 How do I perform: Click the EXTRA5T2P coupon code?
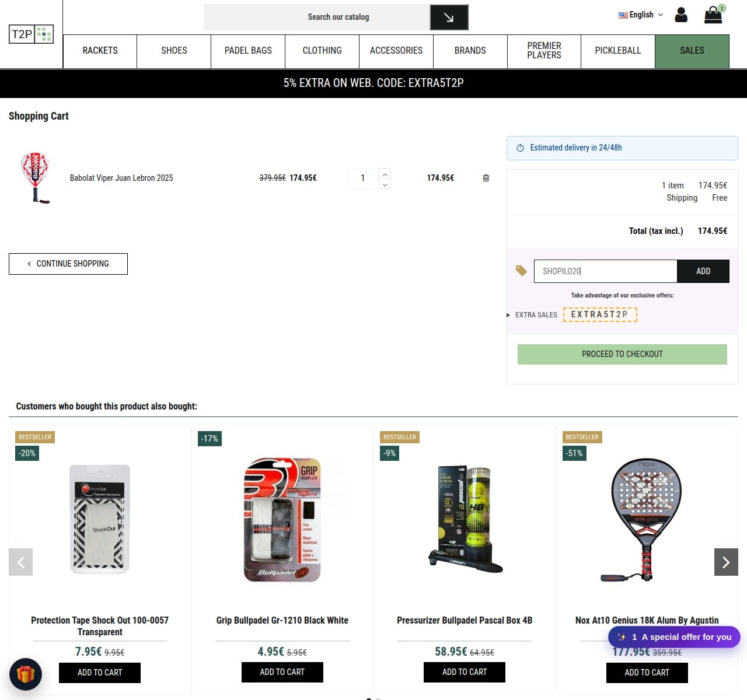(600, 314)
